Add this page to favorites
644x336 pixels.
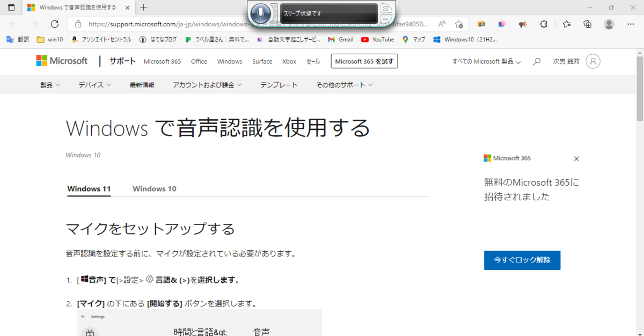(x=459, y=24)
